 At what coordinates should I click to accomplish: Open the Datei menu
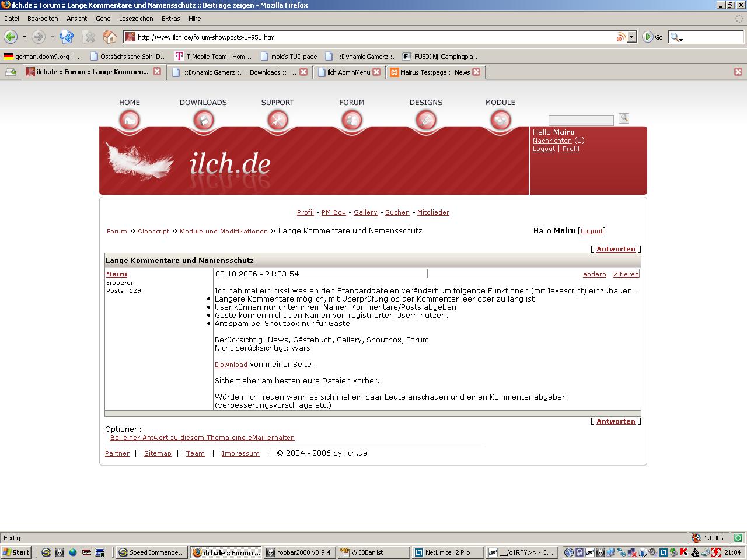pyautogui.click(x=11, y=19)
